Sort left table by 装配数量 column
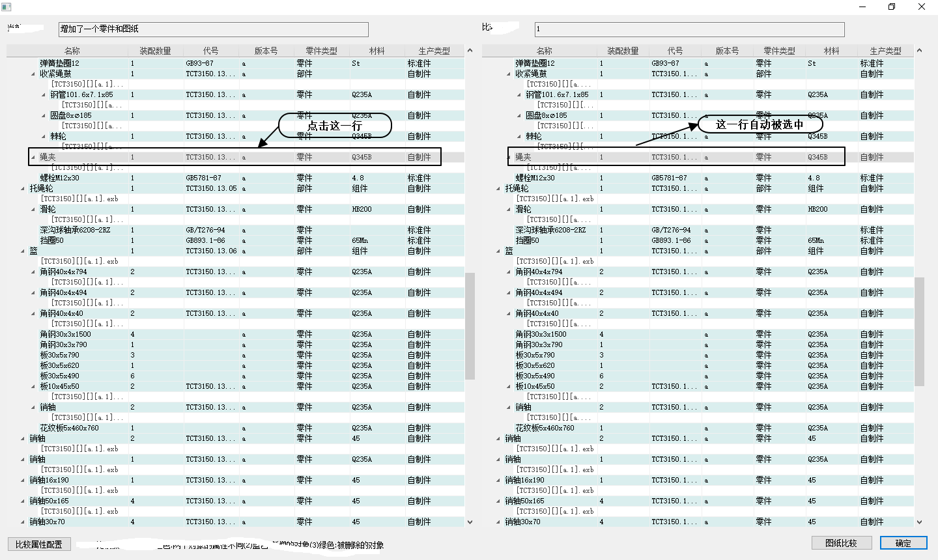938x560 pixels. [x=156, y=50]
